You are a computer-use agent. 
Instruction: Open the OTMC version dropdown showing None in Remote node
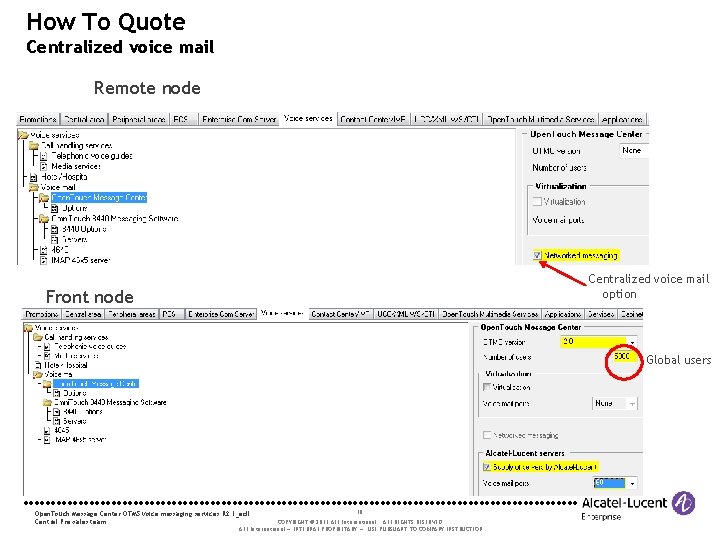(634, 151)
